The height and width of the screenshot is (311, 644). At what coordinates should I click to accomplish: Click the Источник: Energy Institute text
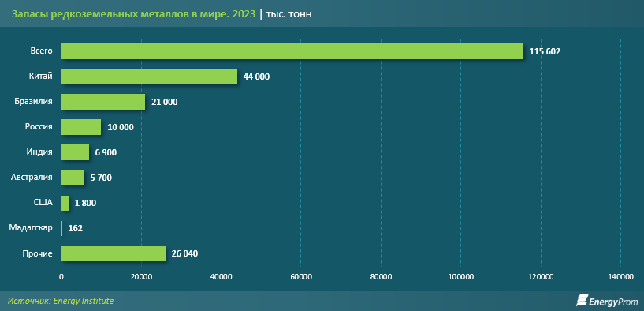(61, 301)
